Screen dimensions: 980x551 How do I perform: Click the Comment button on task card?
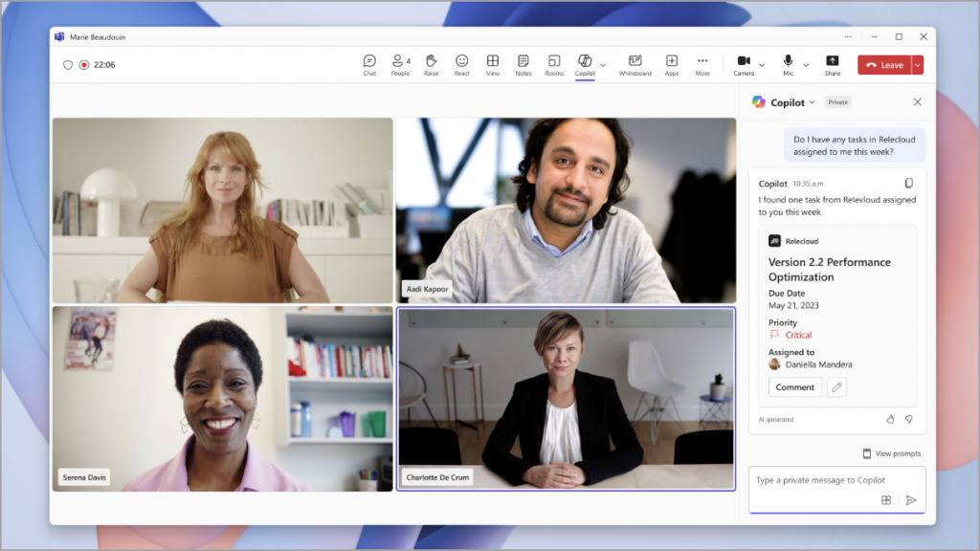[795, 387]
